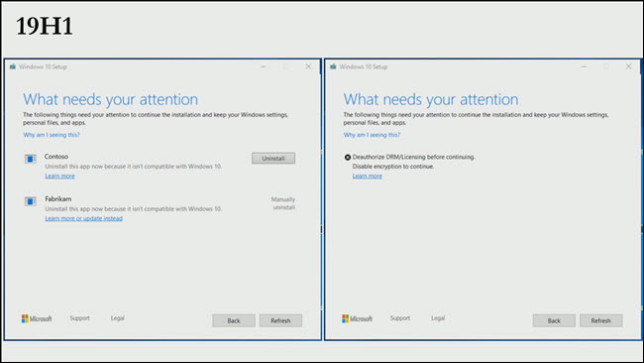Click the DRM/Licensing error icon in right window
This screenshot has width=644, height=363.
pos(348,157)
